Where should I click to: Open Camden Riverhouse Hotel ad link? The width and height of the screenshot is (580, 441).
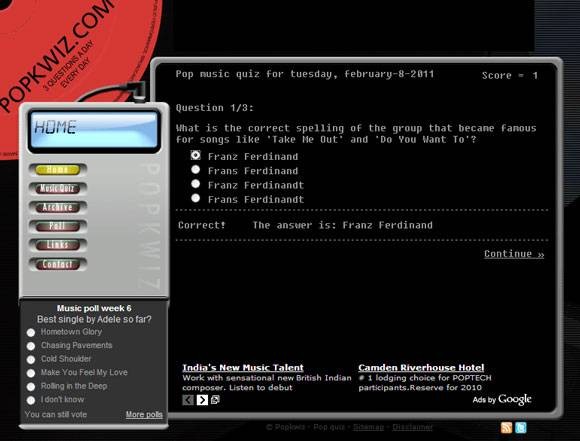tap(421, 367)
